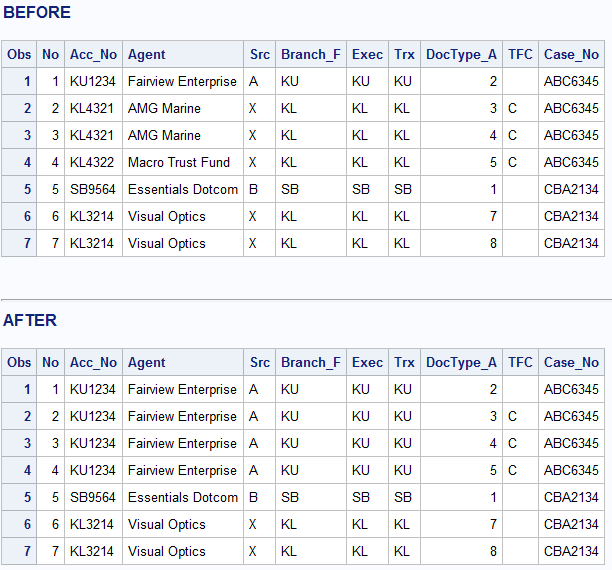
Task: Click the Acc_No header in the BEFORE table
Action: (93, 54)
